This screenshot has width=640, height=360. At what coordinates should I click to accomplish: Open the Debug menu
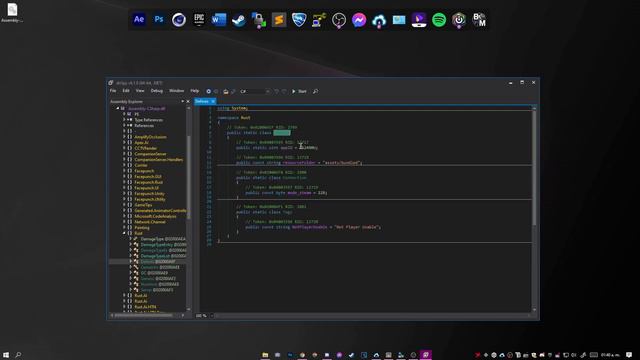coord(157,91)
